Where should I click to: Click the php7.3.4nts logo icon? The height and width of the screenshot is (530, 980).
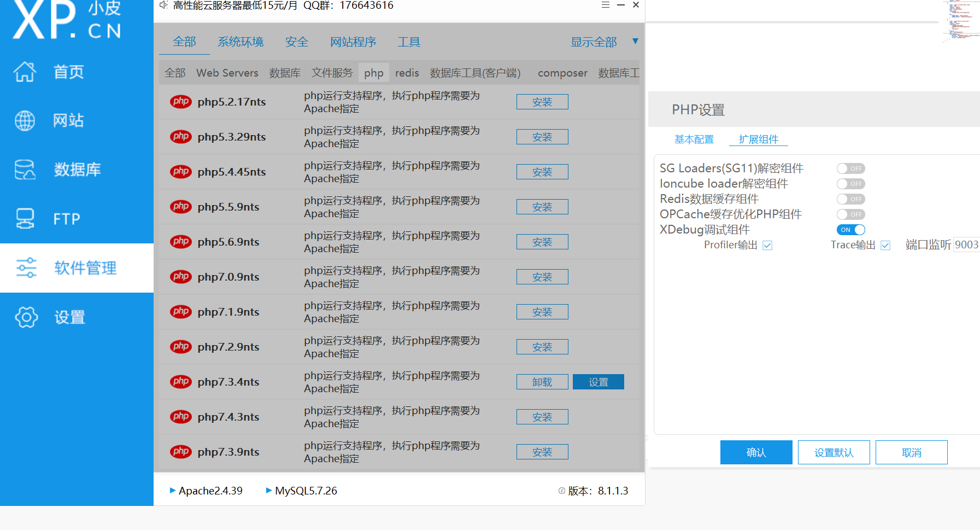click(x=181, y=382)
